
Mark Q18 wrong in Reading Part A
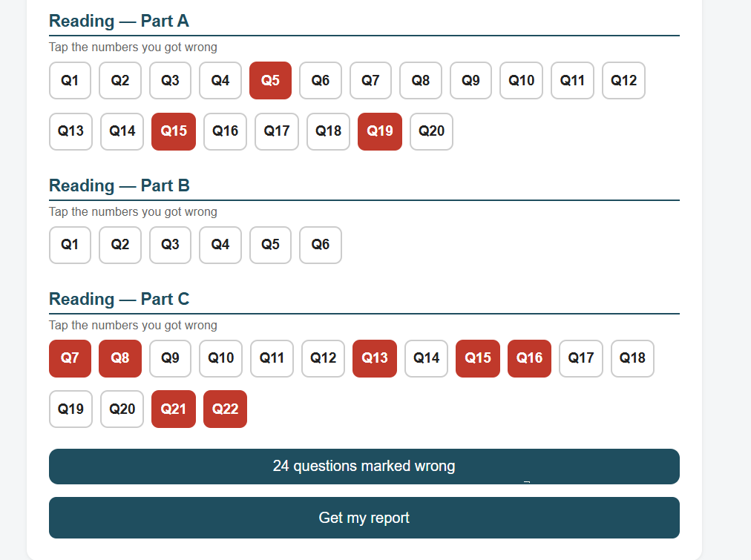click(328, 131)
